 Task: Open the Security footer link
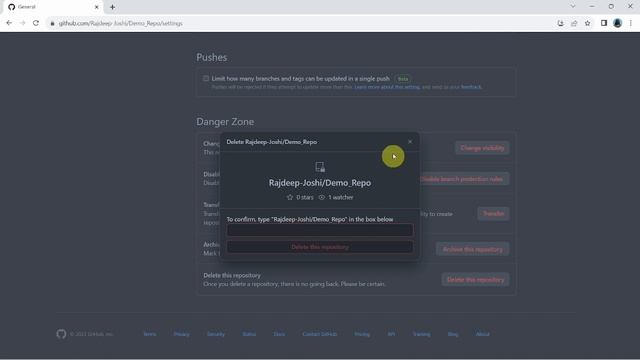(x=216, y=334)
